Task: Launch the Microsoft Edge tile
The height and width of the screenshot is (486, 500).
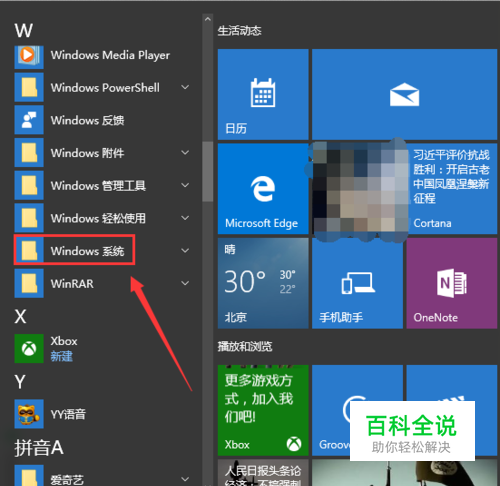Action: 263,189
